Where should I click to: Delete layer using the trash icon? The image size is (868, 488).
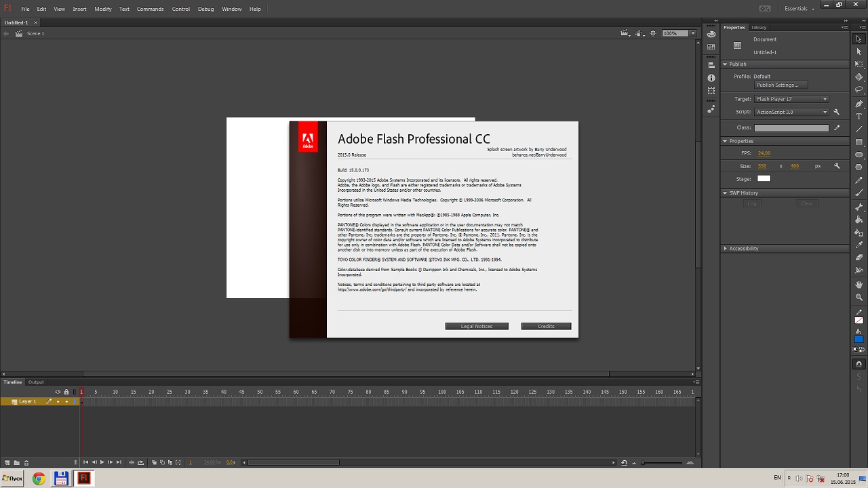tap(26, 462)
